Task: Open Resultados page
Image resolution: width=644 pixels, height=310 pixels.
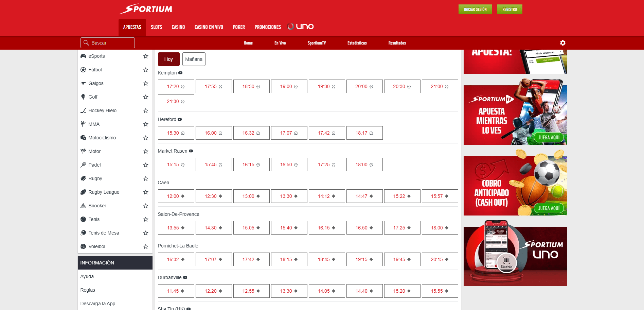Action: [397, 43]
